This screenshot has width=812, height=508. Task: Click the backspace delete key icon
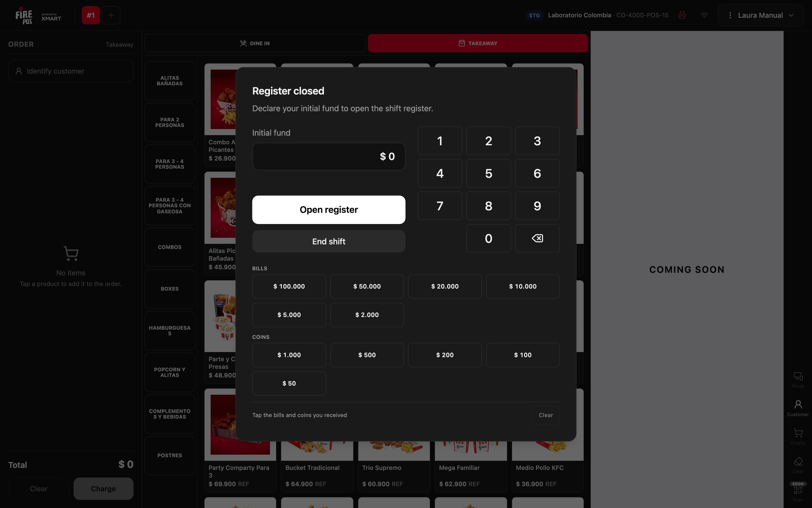tap(537, 239)
